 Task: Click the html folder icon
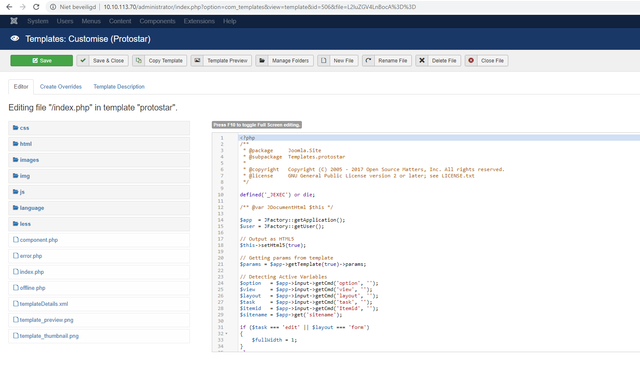pyautogui.click(x=16, y=144)
